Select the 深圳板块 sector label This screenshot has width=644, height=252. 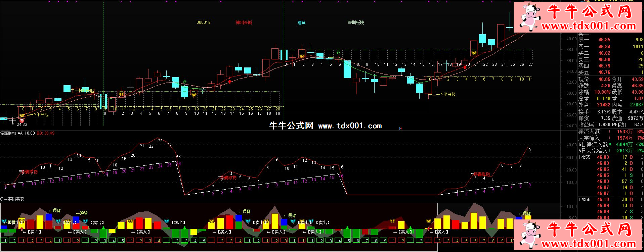pyautogui.click(x=356, y=22)
